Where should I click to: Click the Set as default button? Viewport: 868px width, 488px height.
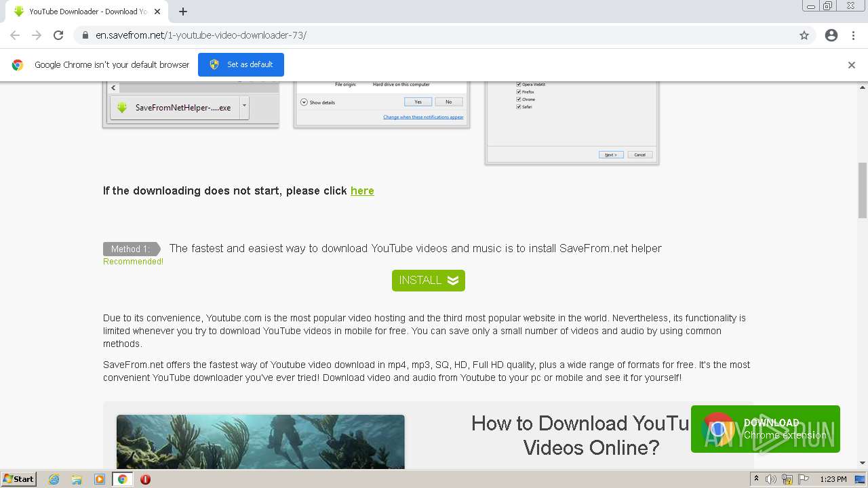pyautogui.click(x=241, y=64)
